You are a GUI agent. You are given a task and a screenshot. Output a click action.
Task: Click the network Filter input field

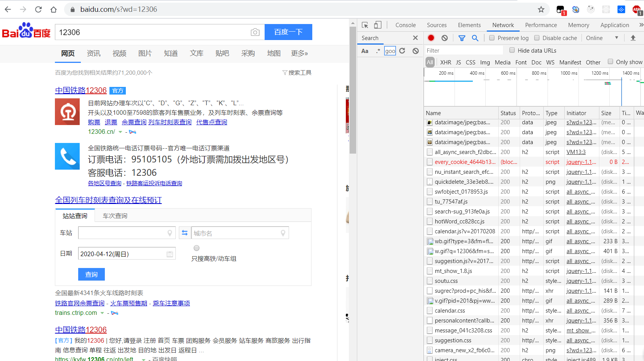point(463,51)
